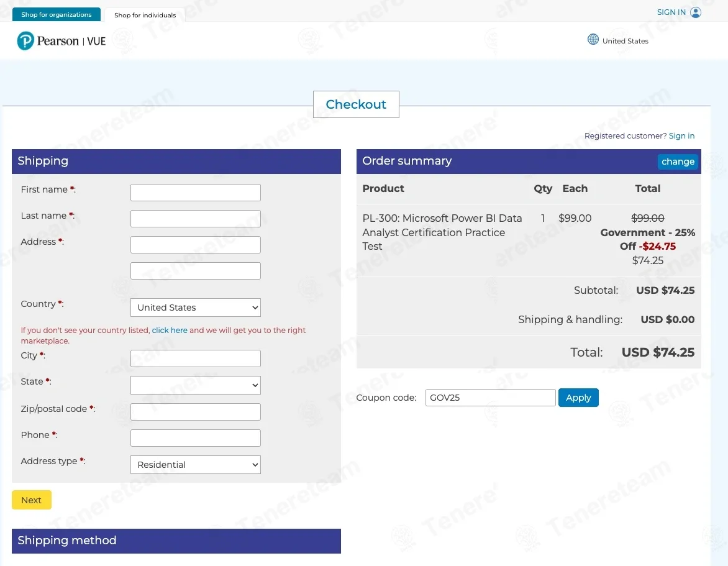728x566 pixels.
Task: Focus the Phone field
Action: [x=196, y=438]
